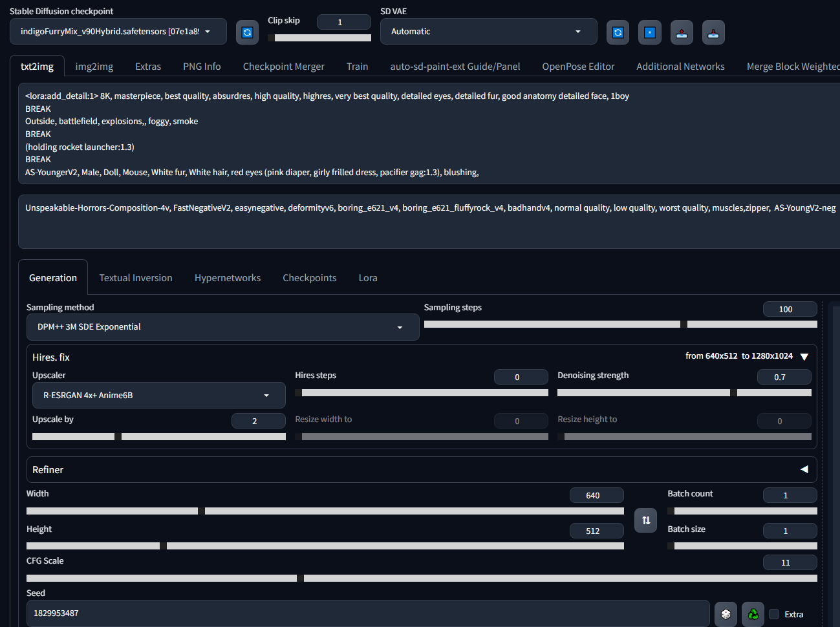The width and height of the screenshot is (840, 627).
Task: Switch to the img2img tab
Action: pyautogui.click(x=94, y=67)
